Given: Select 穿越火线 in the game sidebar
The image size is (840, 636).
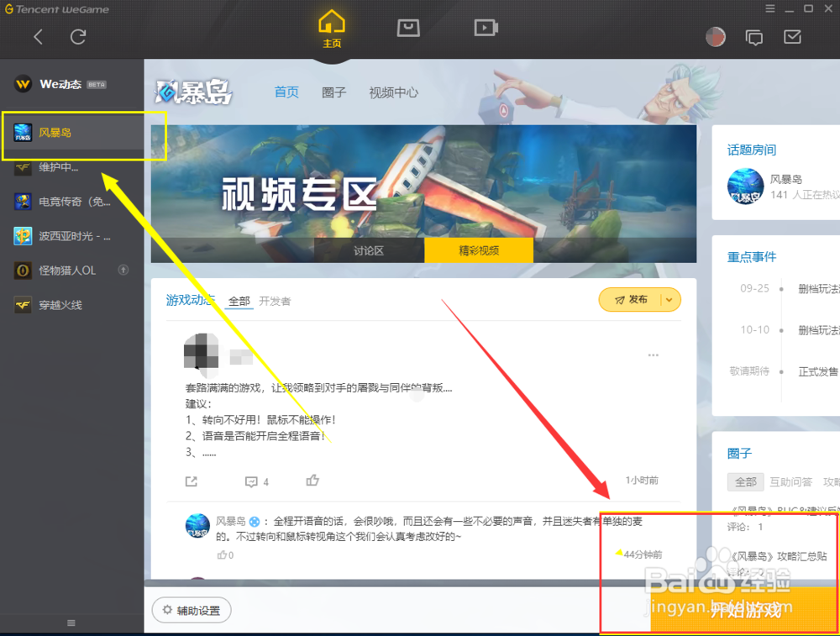Looking at the screenshot, I should pyautogui.click(x=72, y=306).
